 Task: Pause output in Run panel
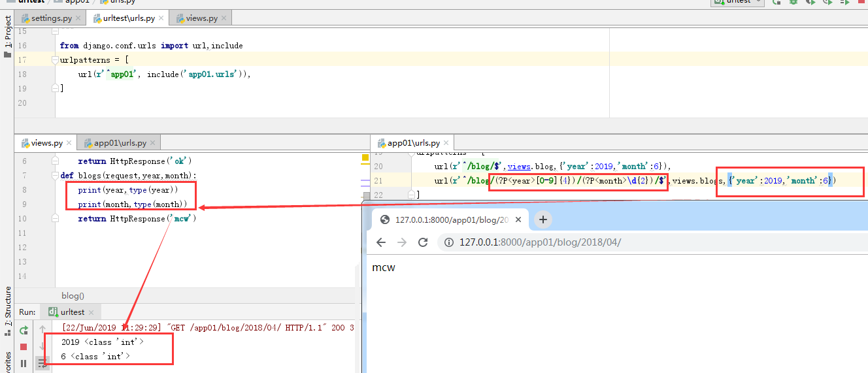[x=24, y=363]
